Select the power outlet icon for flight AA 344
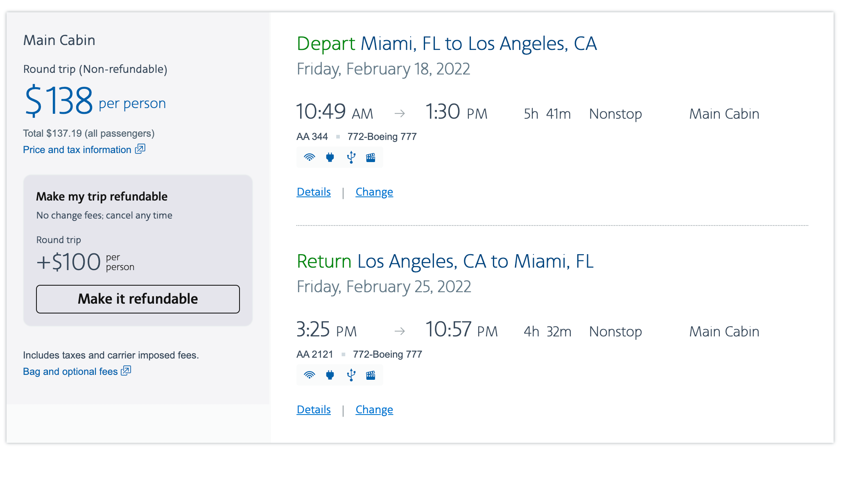868x478 pixels. pyautogui.click(x=330, y=157)
